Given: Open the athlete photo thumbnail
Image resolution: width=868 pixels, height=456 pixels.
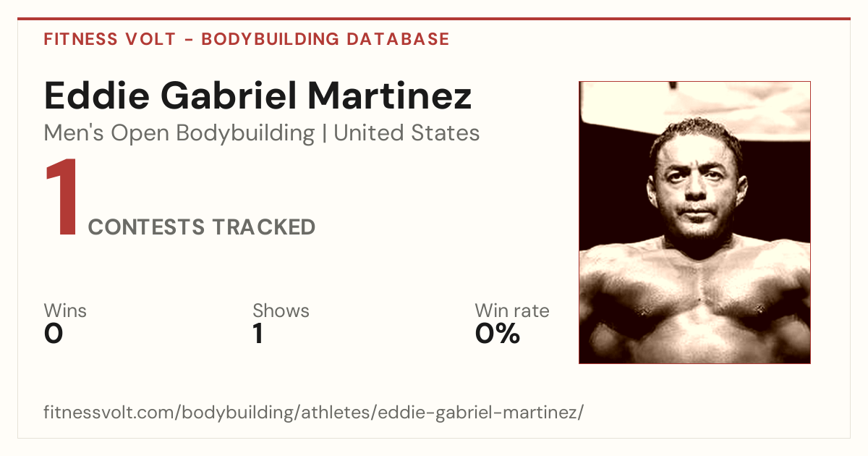Looking at the screenshot, I should (x=694, y=222).
